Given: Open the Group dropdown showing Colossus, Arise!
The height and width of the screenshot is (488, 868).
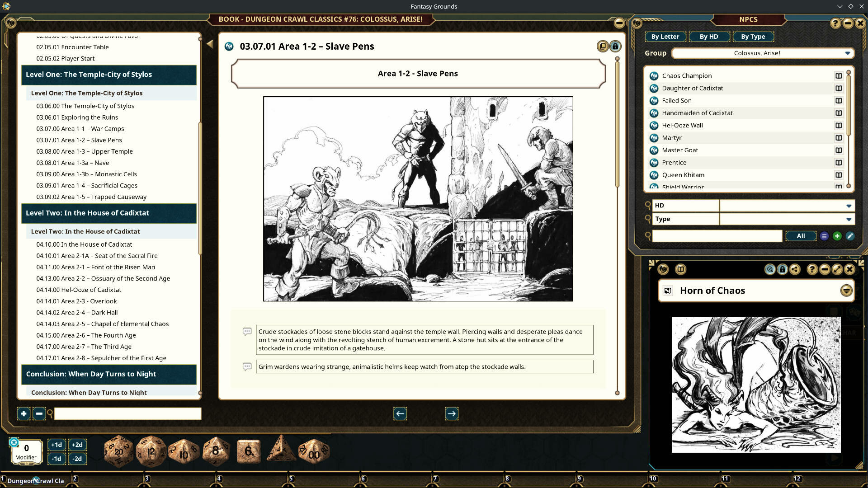Looking at the screenshot, I should click(x=847, y=53).
